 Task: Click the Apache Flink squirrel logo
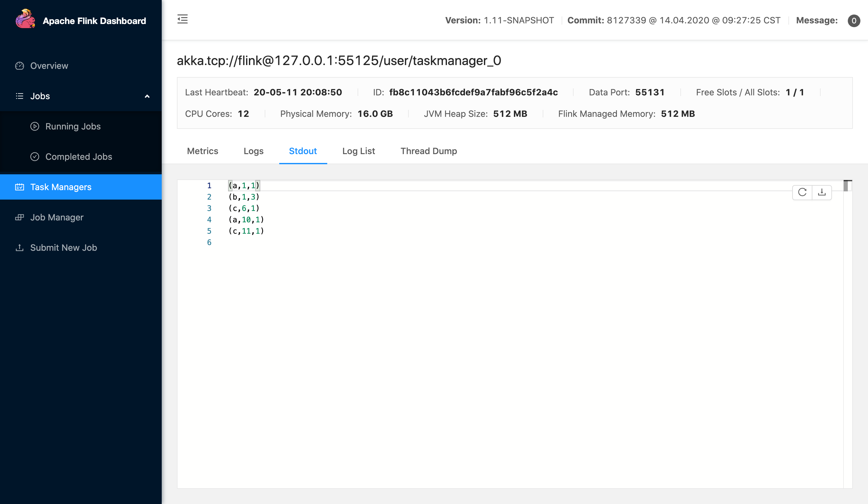[25, 19]
